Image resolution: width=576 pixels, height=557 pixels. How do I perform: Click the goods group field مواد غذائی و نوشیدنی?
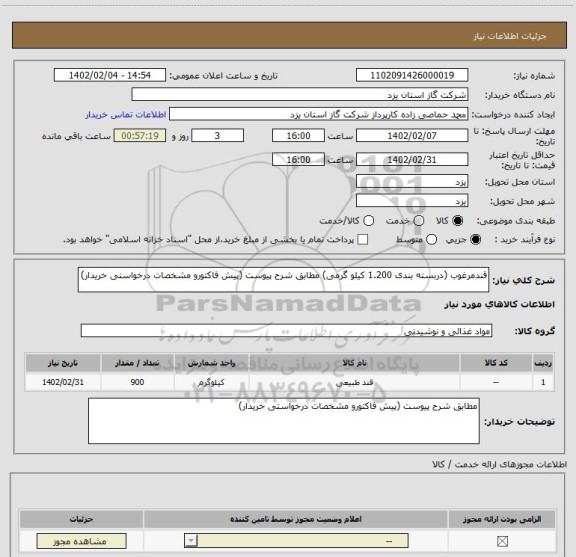pyautogui.click(x=286, y=331)
